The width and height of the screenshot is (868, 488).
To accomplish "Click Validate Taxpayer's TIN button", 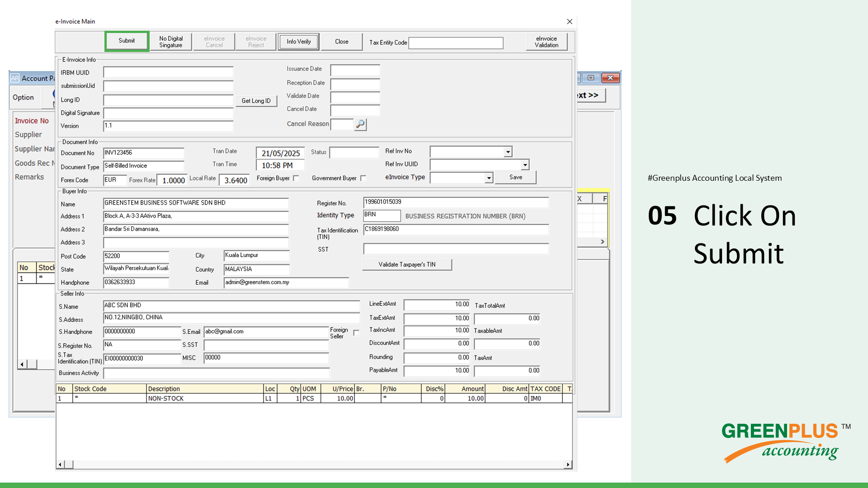I will pos(407,264).
